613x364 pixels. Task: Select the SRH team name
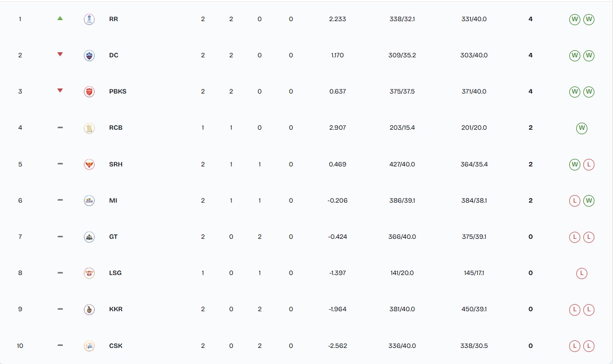[116, 164]
